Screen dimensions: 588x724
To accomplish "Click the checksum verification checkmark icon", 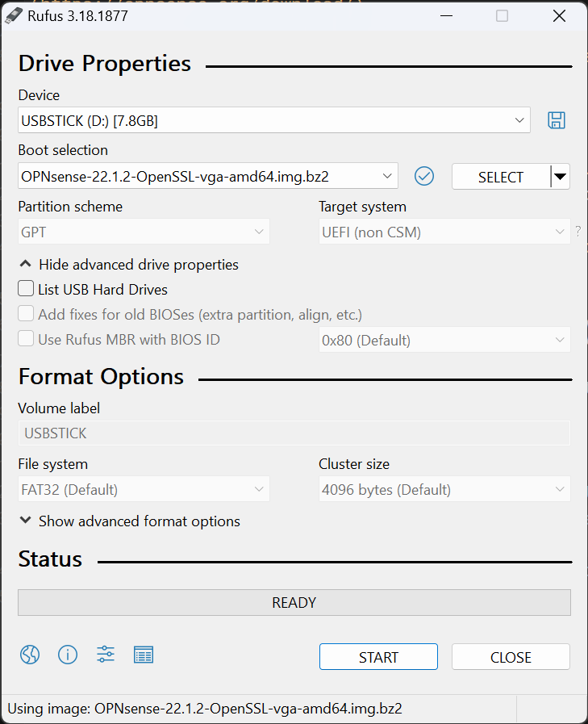I will coord(424,176).
